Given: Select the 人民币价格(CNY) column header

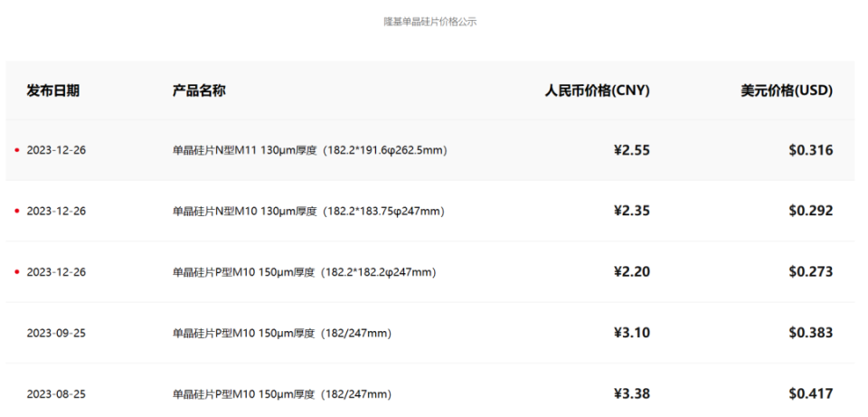Looking at the screenshot, I should coord(597,90).
